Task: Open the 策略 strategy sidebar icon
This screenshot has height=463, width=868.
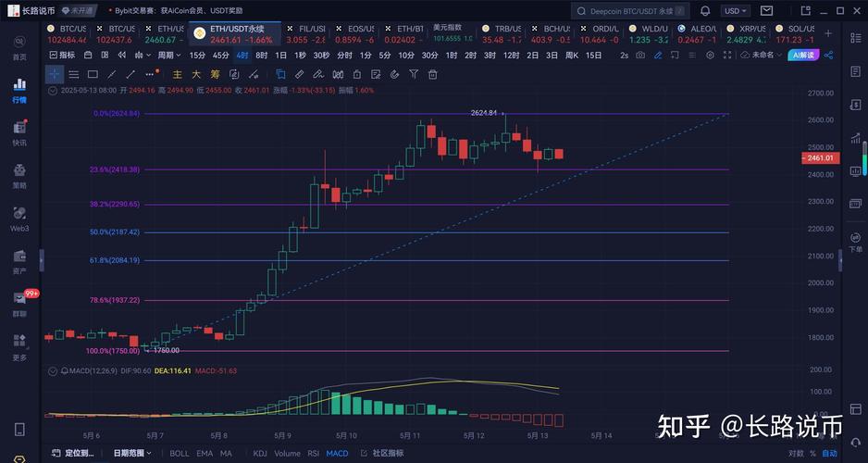Action: point(19,176)
